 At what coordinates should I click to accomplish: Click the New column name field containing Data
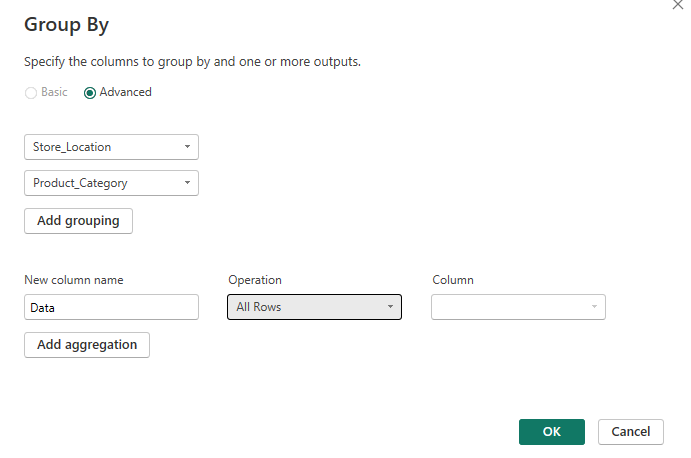[x=111, y=307]
